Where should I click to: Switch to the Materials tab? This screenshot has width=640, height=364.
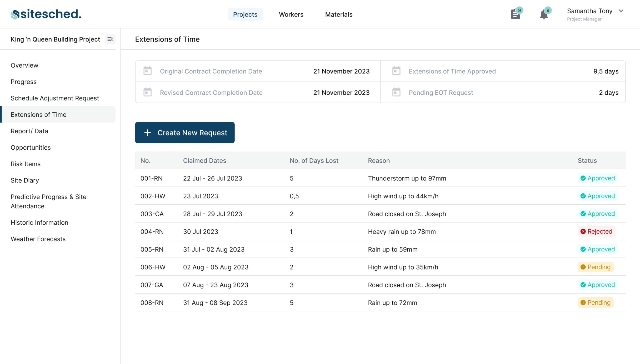339,14
